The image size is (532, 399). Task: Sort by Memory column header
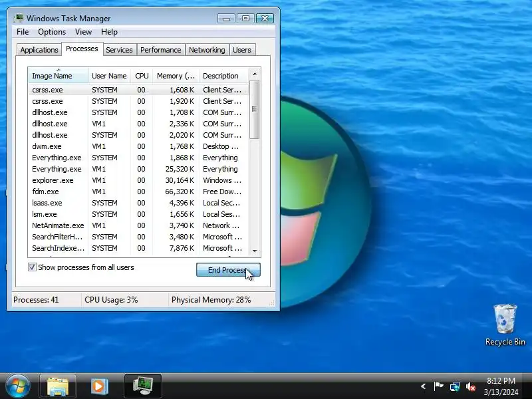176,76
